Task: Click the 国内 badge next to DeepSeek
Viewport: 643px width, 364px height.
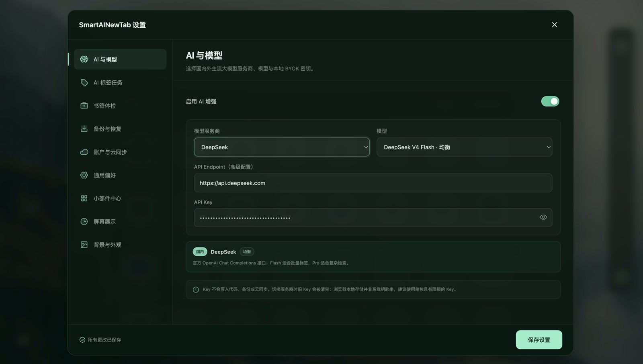Action: pos(200,252)
